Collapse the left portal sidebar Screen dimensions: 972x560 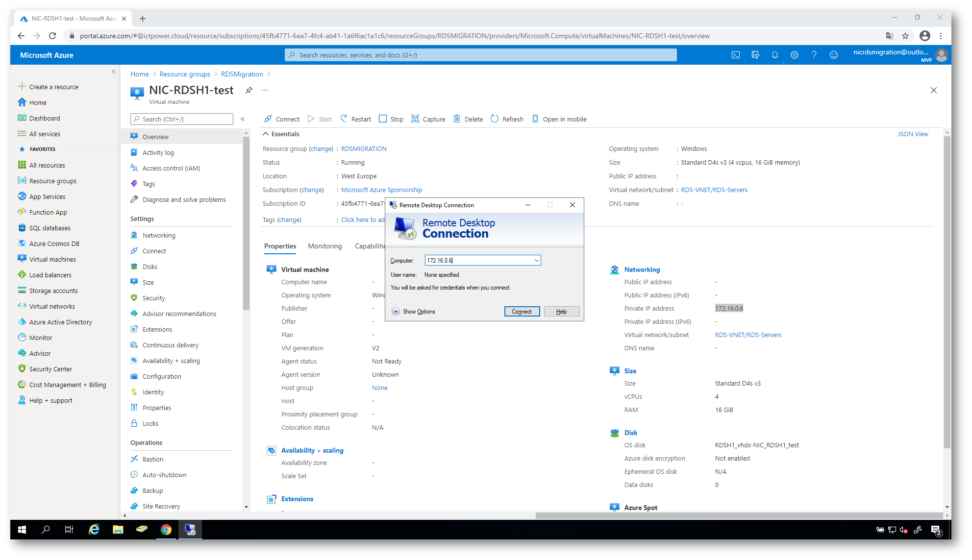[x=114, y=72]
